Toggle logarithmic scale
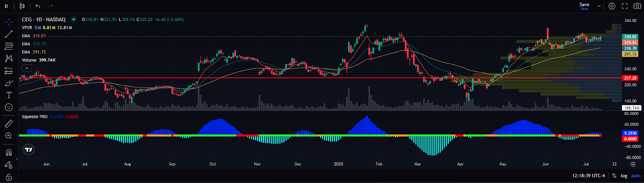644x183 pixels. coord(624,176)
